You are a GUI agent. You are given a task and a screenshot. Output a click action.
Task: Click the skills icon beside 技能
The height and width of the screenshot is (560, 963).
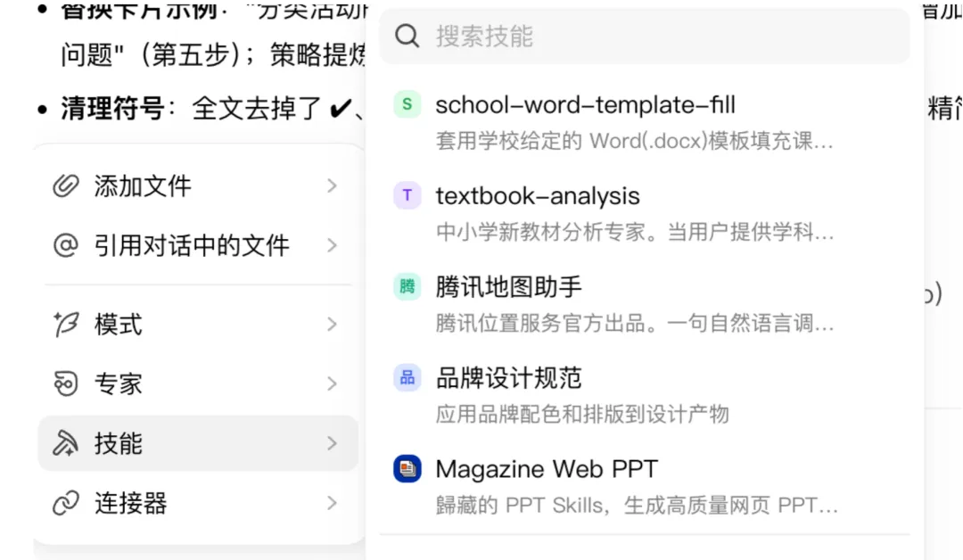[x=66, y=442]
